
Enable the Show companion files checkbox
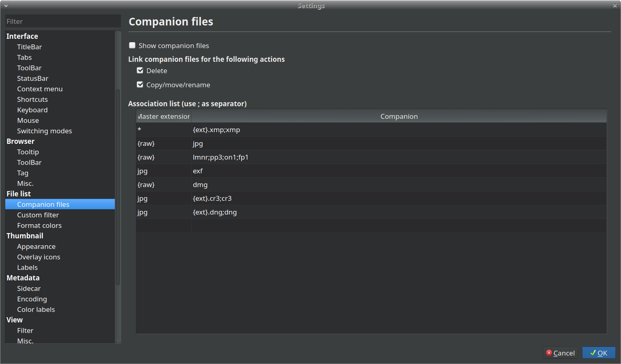coord(132,45)
